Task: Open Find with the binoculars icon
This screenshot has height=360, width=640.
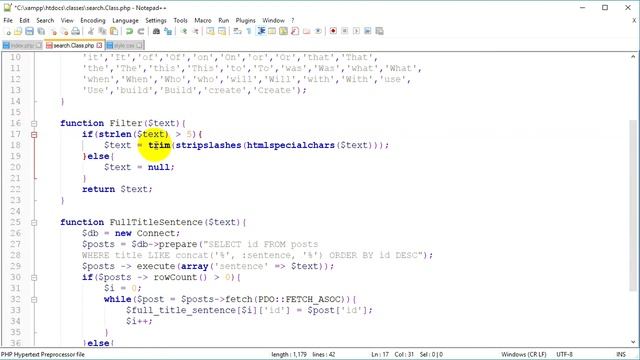Action: (x=156, y=31)
